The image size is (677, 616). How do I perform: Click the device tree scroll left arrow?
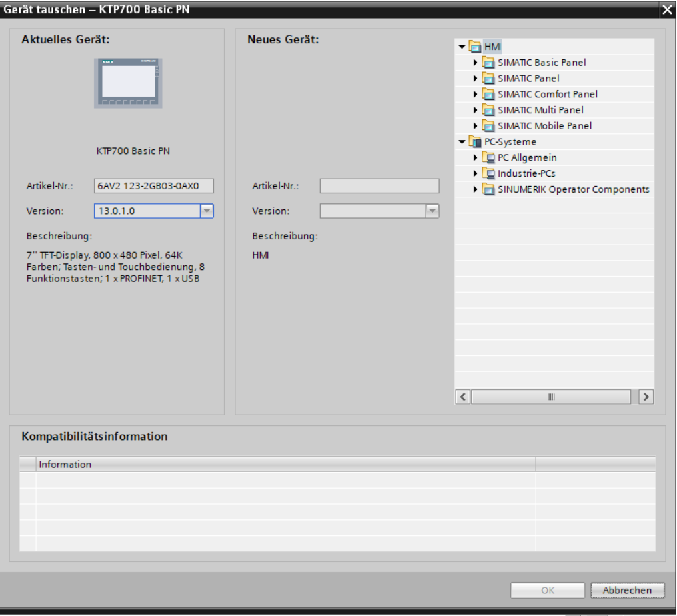(463, 397)
